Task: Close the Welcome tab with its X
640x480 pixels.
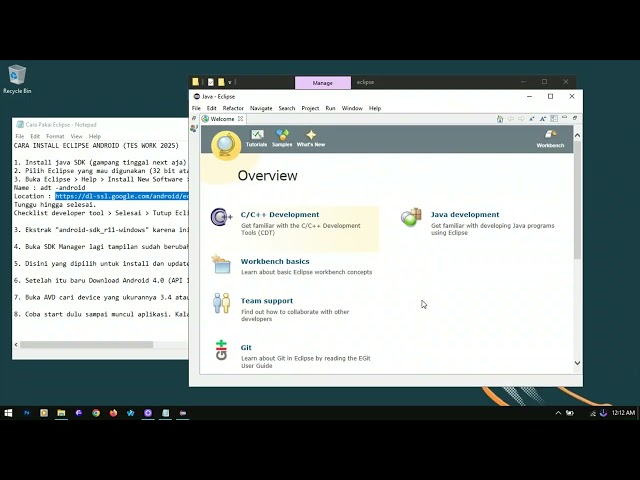Action: coord(240,119)
